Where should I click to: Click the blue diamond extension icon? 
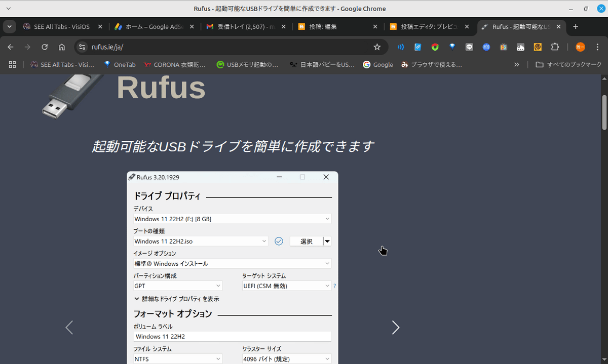click(452, 47)
